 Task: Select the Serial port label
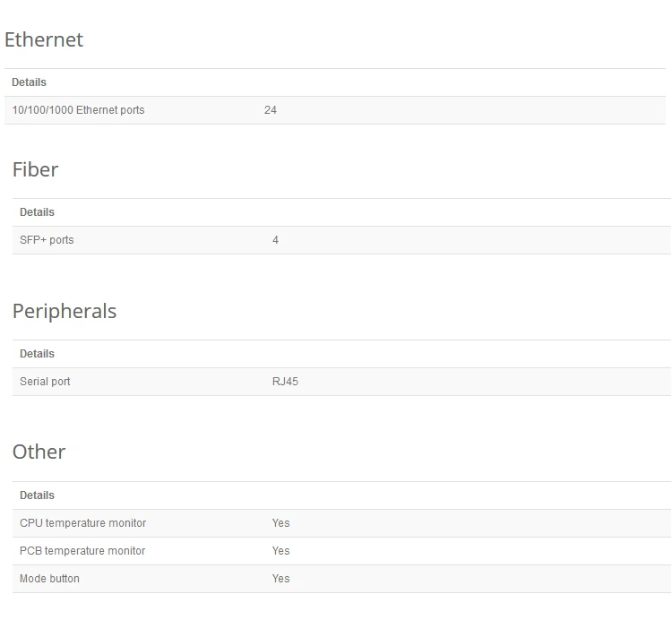click(45, 382)
